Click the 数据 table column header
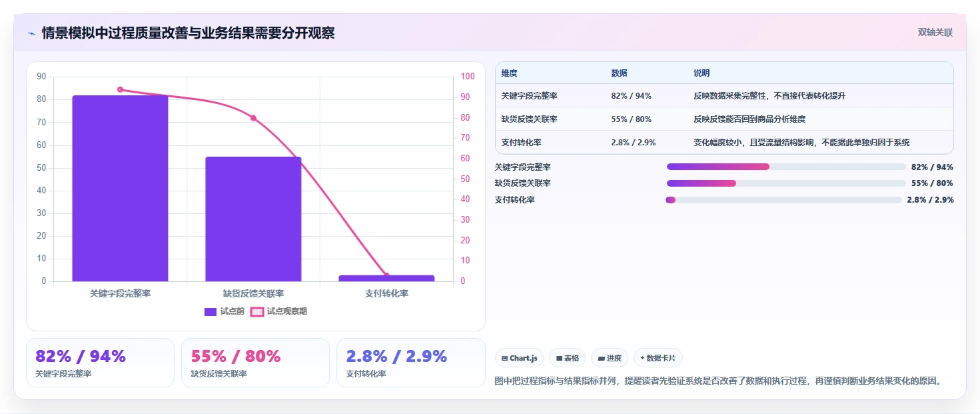980x414 pixels. click(619, 73)
